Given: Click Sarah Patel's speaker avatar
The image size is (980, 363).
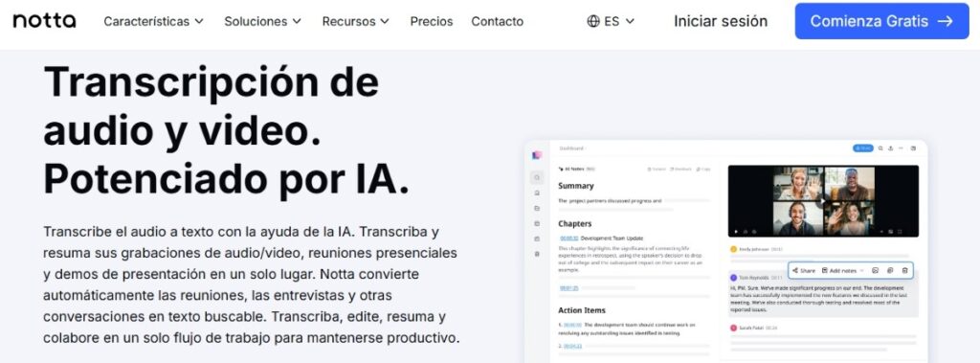Looking at the screenshot, I should coord(734,328).
